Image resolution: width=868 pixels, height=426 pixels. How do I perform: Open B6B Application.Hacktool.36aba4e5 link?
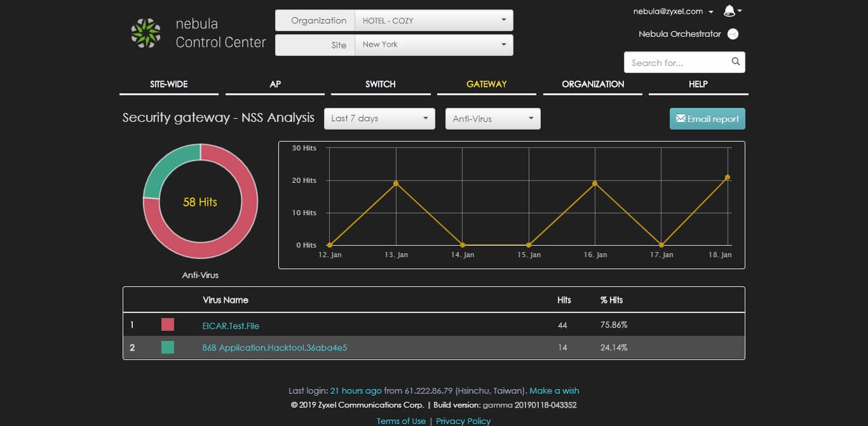click(275, 348)
